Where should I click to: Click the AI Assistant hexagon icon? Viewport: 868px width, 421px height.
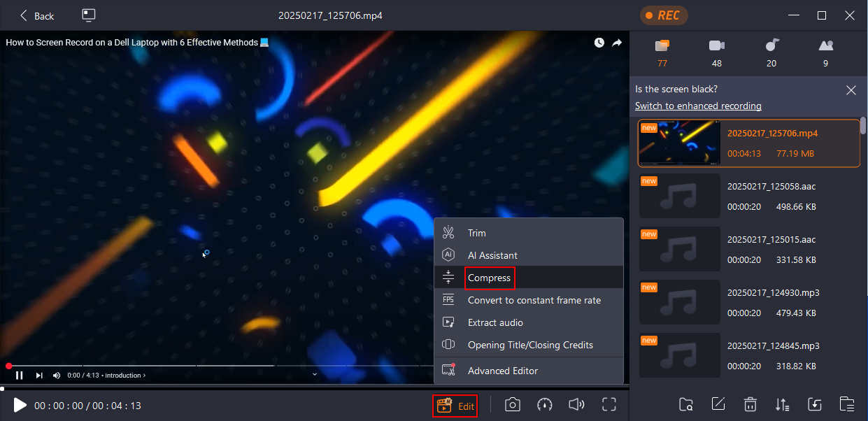pos(448,255)
